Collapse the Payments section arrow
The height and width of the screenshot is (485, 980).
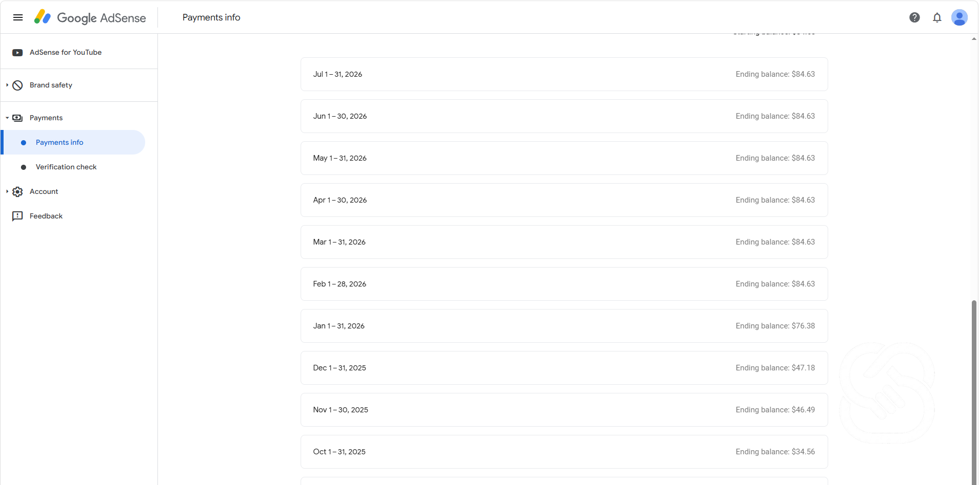pyautogui.click(x=7, y=118)
